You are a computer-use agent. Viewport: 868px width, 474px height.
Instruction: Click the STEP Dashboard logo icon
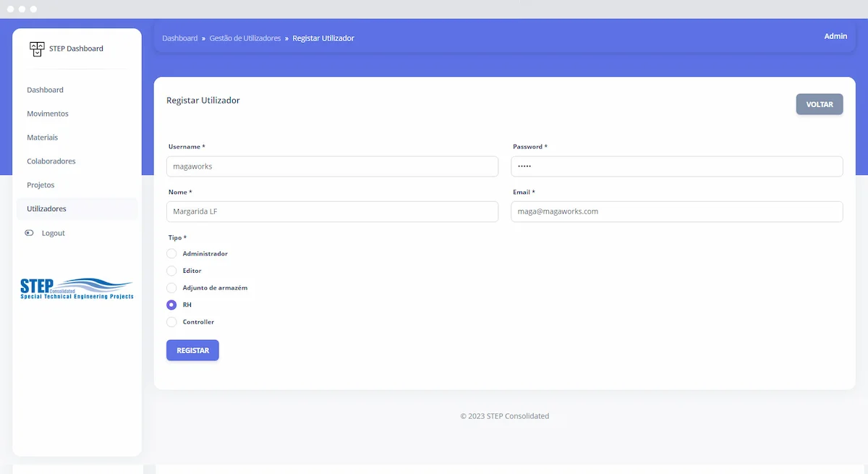[x=37, y=48]
